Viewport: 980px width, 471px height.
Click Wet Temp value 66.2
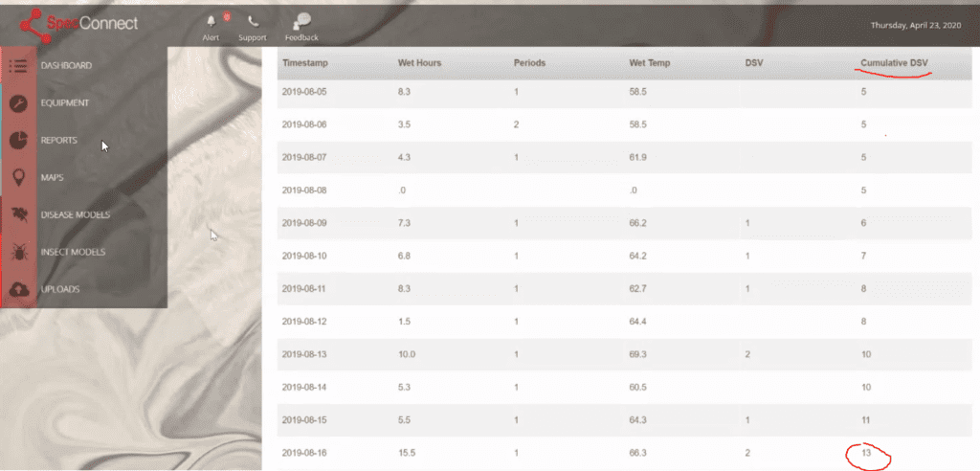click(x=637, y=223)
